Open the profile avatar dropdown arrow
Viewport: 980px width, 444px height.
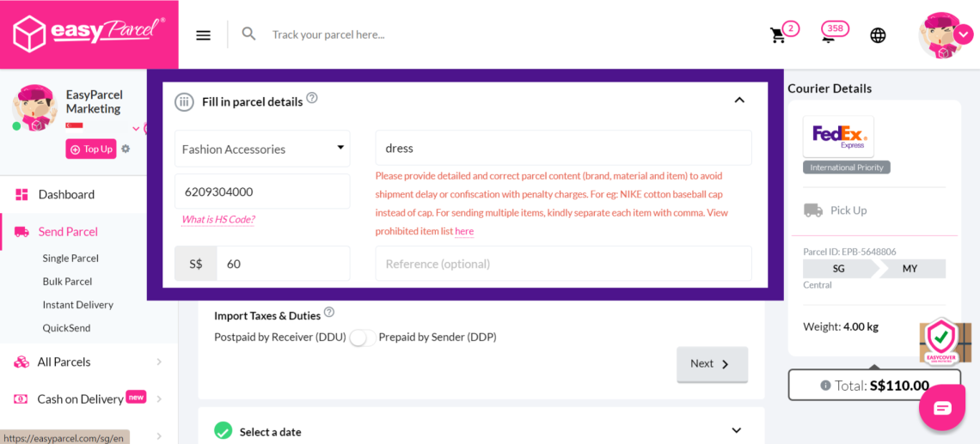click(x=964, y=33)
